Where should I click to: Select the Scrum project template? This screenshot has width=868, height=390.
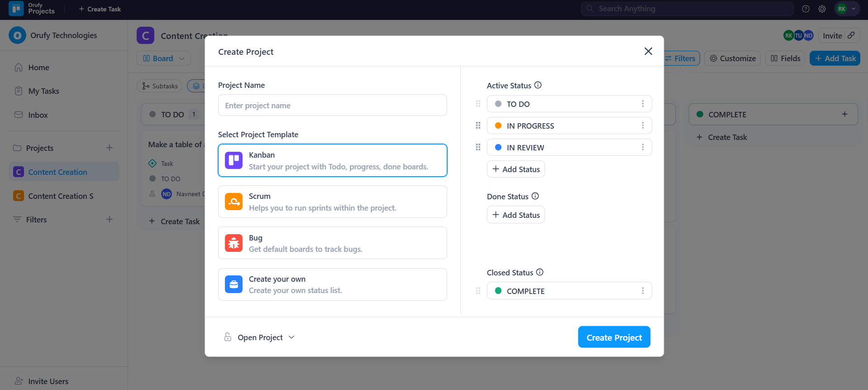pos(332,202)
